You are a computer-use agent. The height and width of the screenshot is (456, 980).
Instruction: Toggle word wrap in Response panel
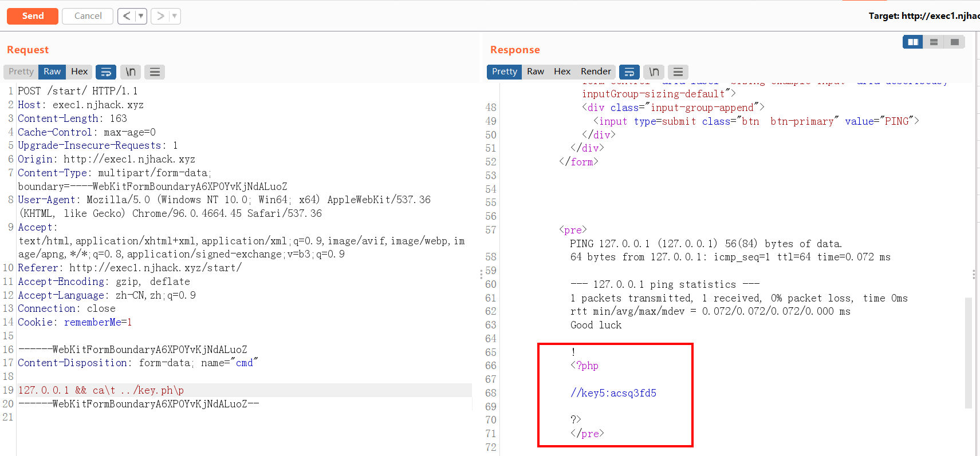(629, 72)
